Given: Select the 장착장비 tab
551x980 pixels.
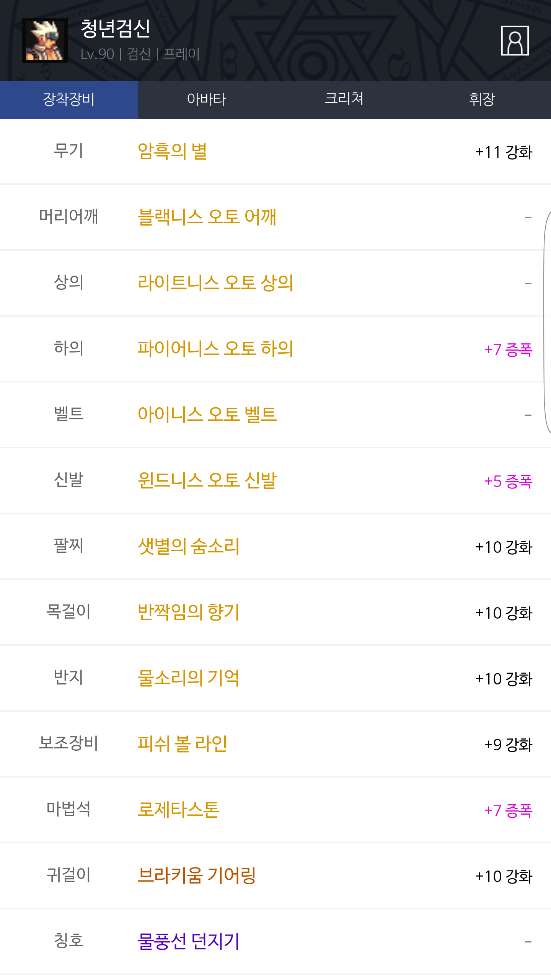Looking at the screenshot, I should 69,100.
